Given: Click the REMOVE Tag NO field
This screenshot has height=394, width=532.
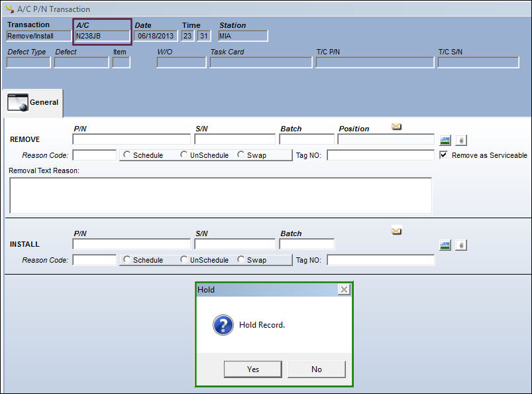Looking at the screenshot, I should [381, 155].
